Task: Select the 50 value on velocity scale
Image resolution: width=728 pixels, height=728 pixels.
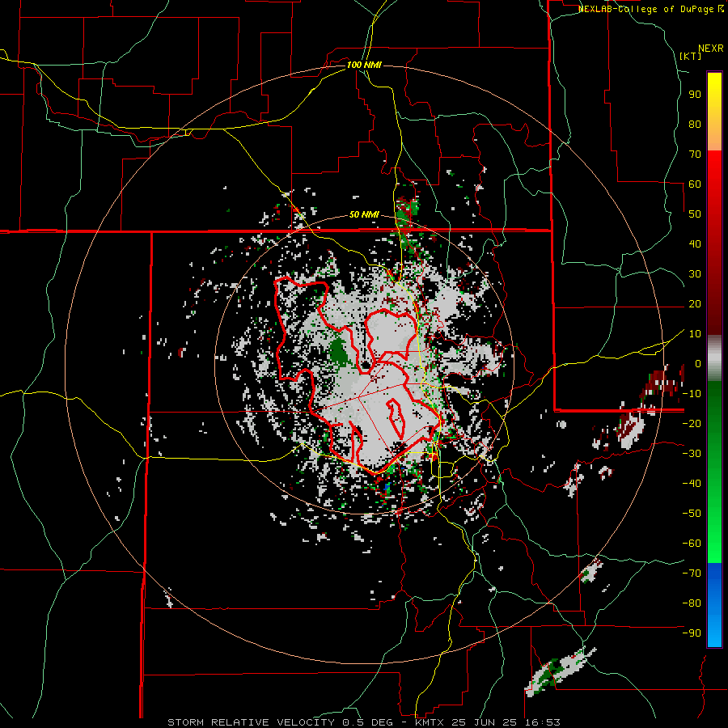Action: (695, 214)
